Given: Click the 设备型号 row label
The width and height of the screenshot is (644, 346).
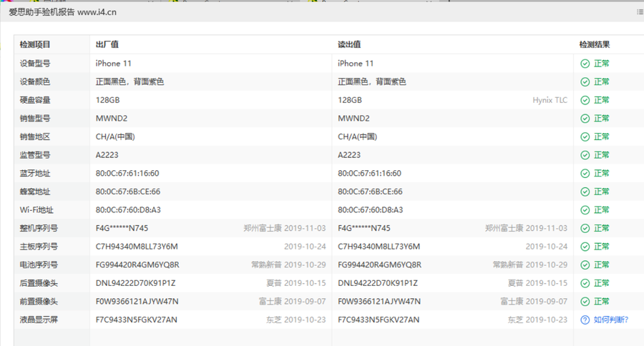Looking at the screenshot, I should pos(35,64).
